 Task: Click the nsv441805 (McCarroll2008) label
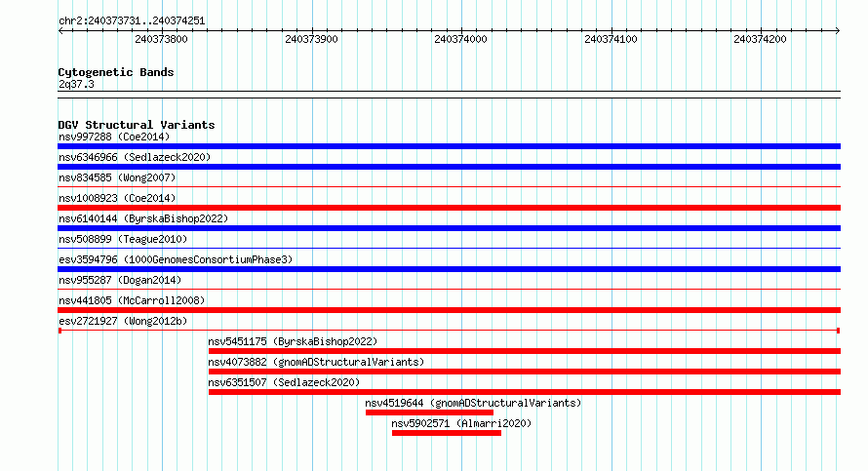tap(132, 300)
